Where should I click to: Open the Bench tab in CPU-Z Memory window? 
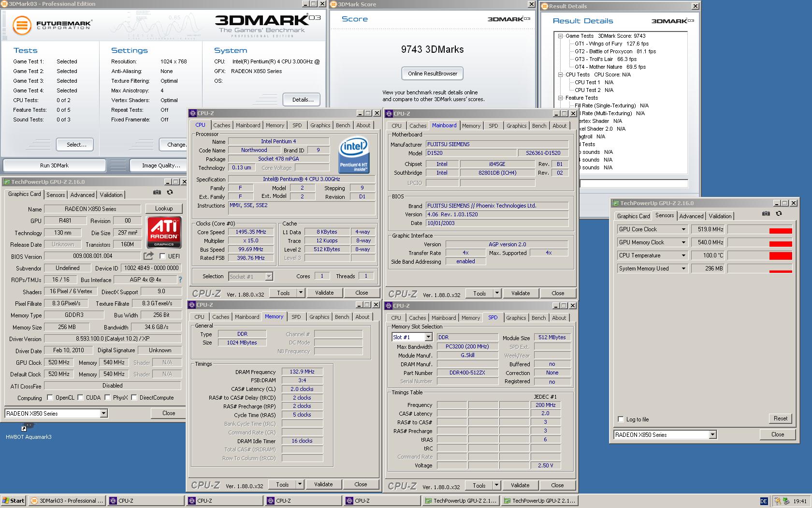click(x=342, y=317)
